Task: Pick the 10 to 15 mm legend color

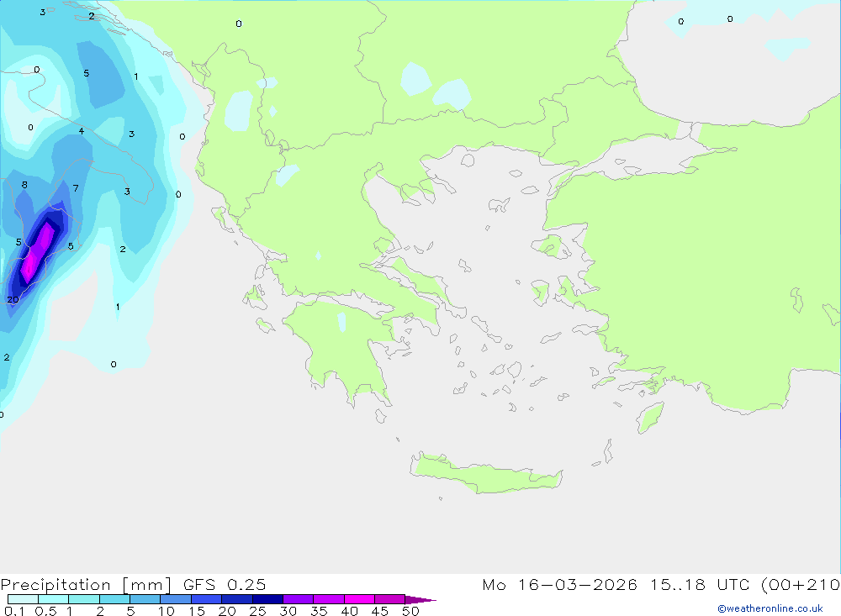Action: tap(176, 599)
